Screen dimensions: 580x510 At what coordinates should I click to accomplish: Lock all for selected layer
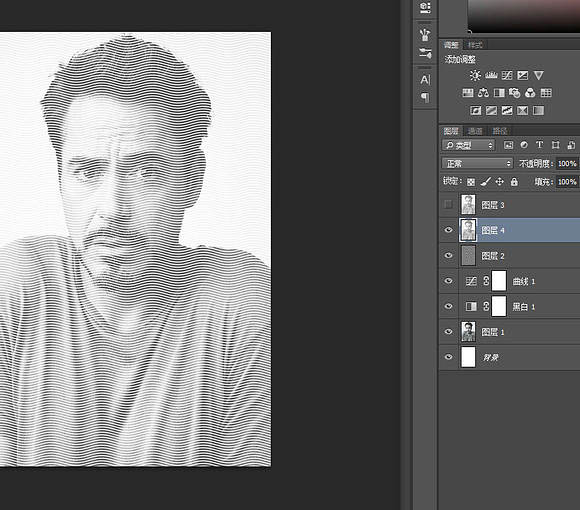514,182
